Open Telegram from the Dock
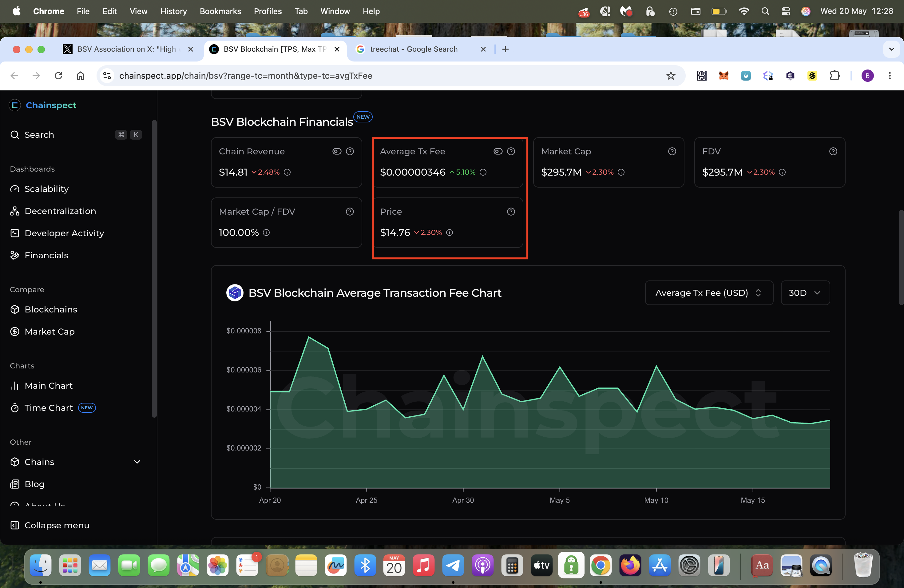The width and height of the screenshot is (904, 588). click(x=453, y=566)
